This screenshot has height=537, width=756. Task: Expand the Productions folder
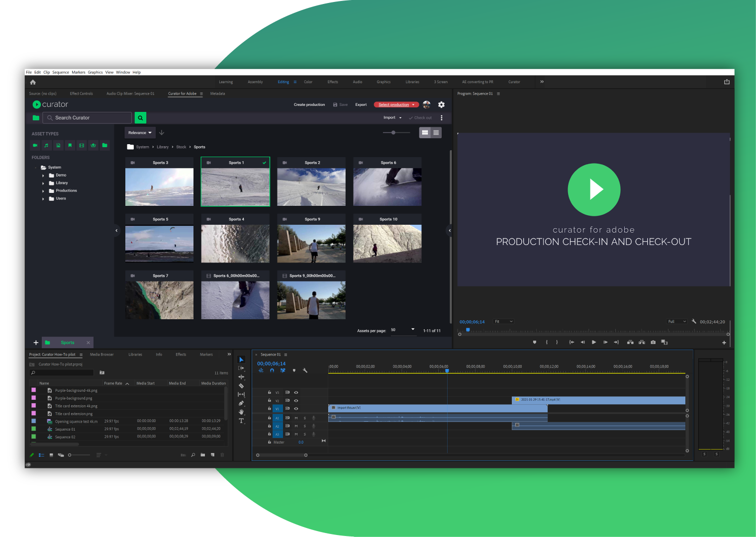43,191
